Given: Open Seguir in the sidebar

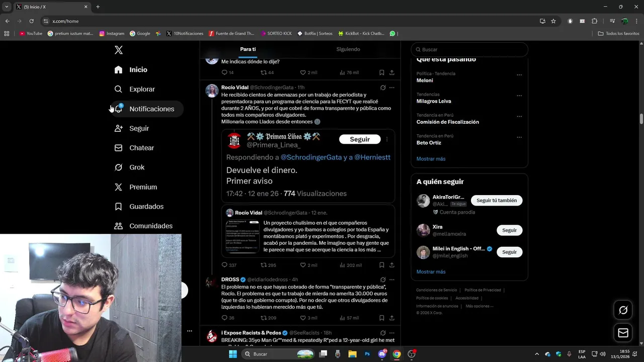Looking at the screenshot, I should point(132,128).
